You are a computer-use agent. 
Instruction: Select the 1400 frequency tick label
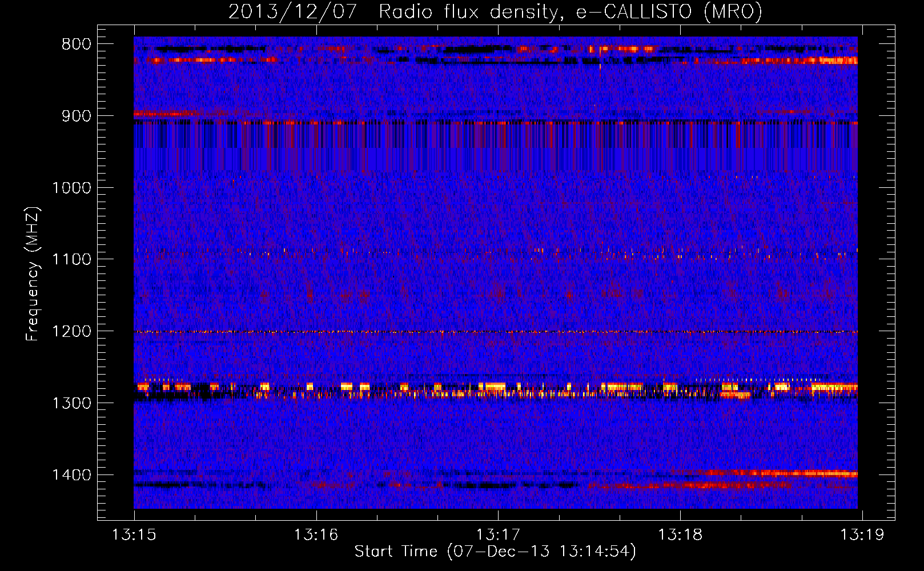[71, 475]
